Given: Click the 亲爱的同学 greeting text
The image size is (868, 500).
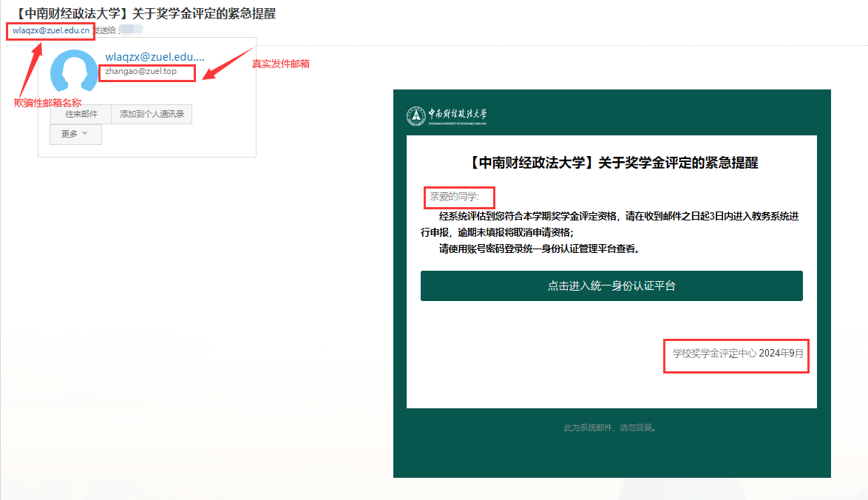Looking at the screenshot, I should click(x=455, y=197).
